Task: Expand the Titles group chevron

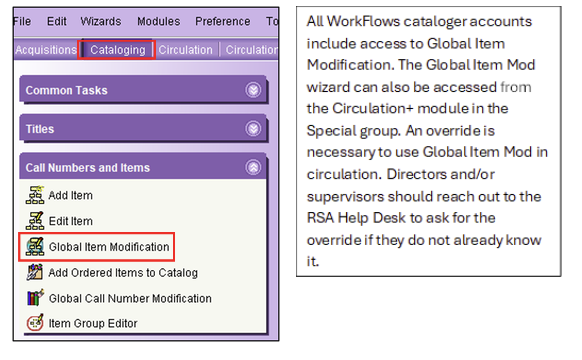Action: pyautogui.click(x=253, y=129)
